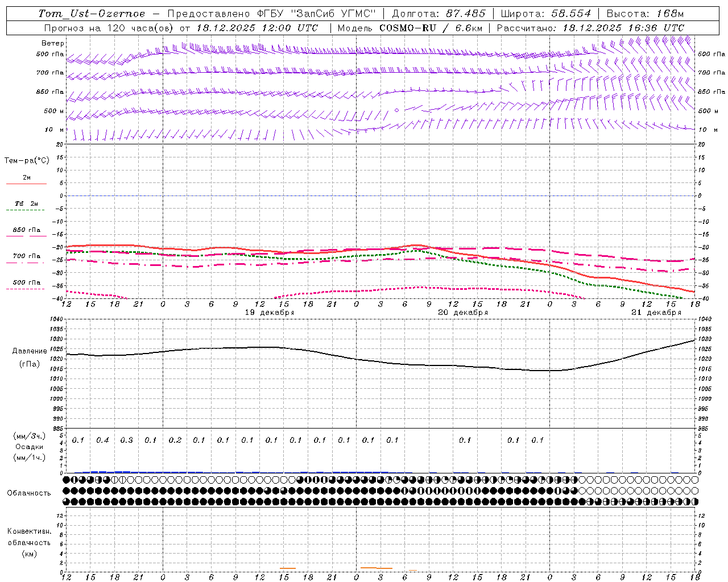Click the Давление panel label
The image size is (728, 582).
coord(30,351)
